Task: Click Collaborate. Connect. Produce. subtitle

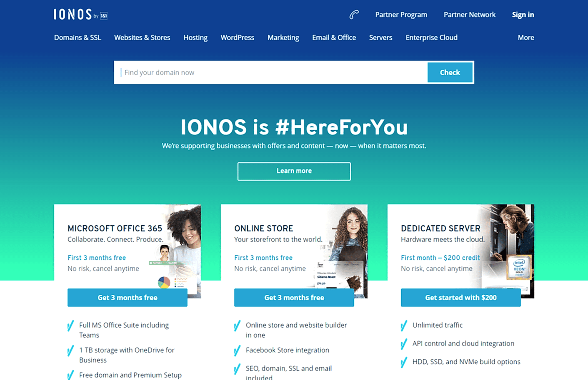Action: pyautogui.click(x=115, y=239)
